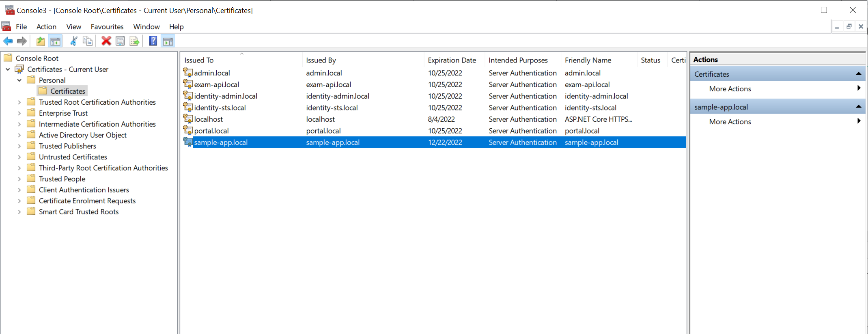Viewport: 868px width, 334px height.
Task: Sort list by Expiration Date column header
Action: click(x=452, y=60)
